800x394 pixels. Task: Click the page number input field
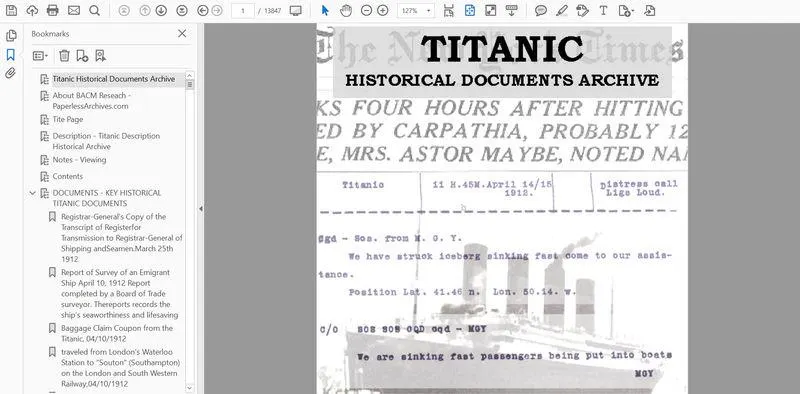[243, 10]
